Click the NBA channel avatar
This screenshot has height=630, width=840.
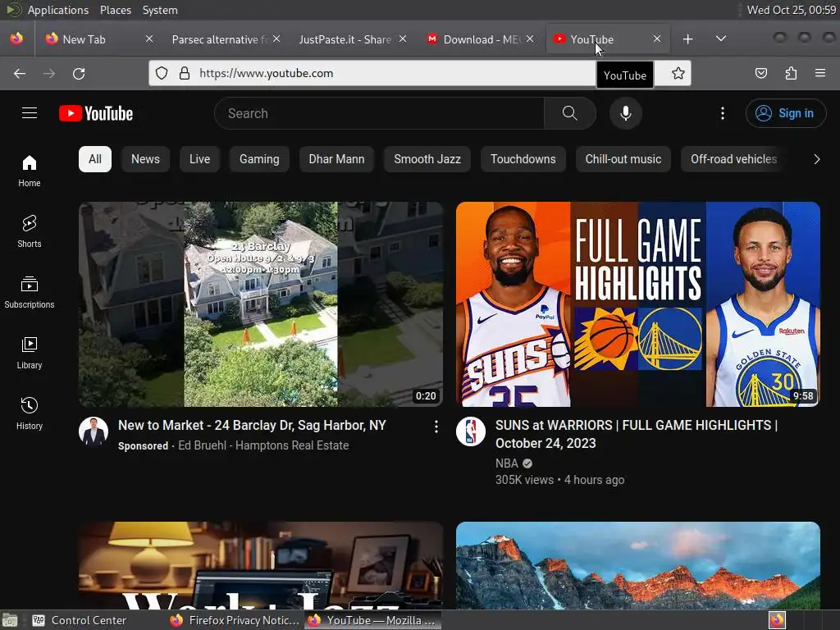[471, 431]
